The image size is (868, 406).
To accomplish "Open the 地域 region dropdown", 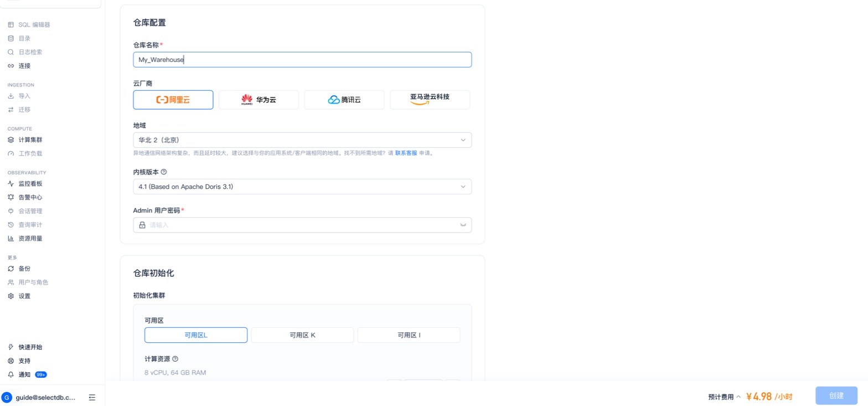I will pos(302,140).
